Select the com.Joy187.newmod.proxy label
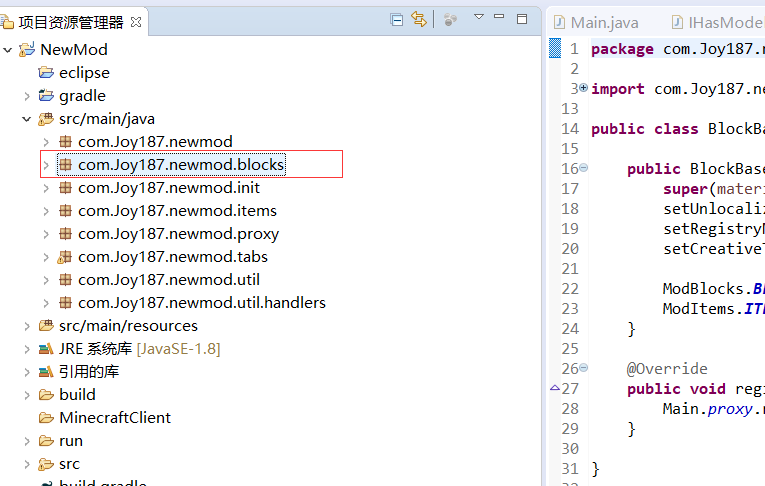The height and width of the screenshot is (486, 765). point(179,234)
